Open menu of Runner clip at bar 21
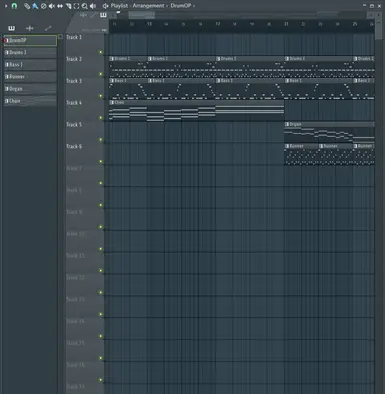 [287, 146]
